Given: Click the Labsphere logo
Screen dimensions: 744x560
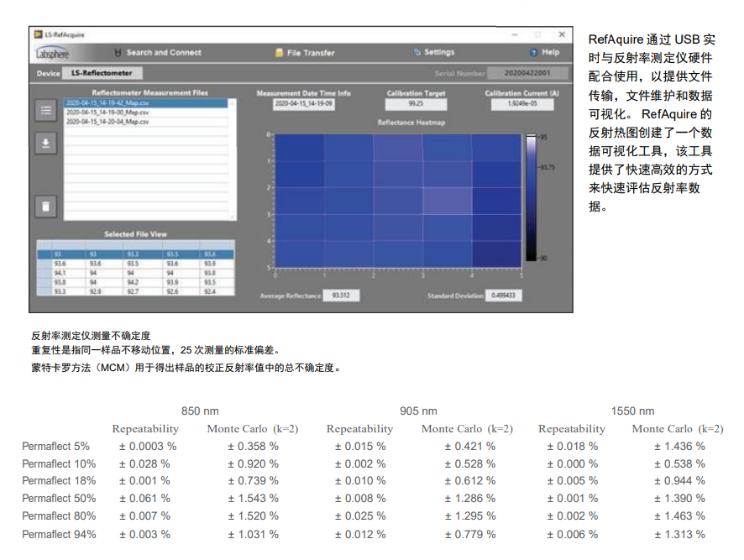Looking at the screenshot, I should click(52, 53).
